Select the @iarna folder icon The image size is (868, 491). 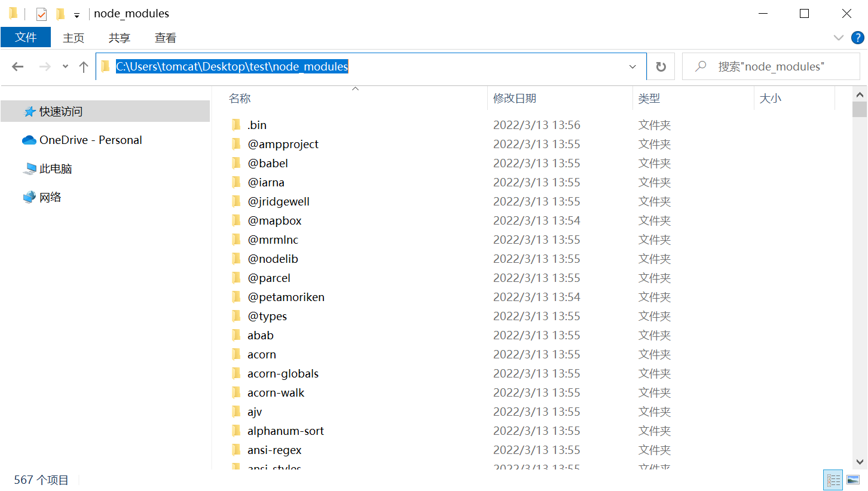(x=236, y=182)
